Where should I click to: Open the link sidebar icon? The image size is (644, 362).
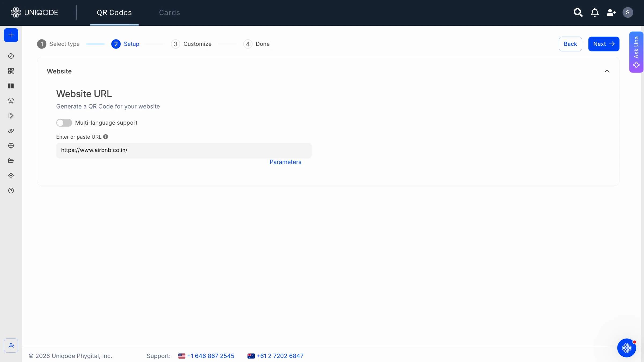coord(11,131)
